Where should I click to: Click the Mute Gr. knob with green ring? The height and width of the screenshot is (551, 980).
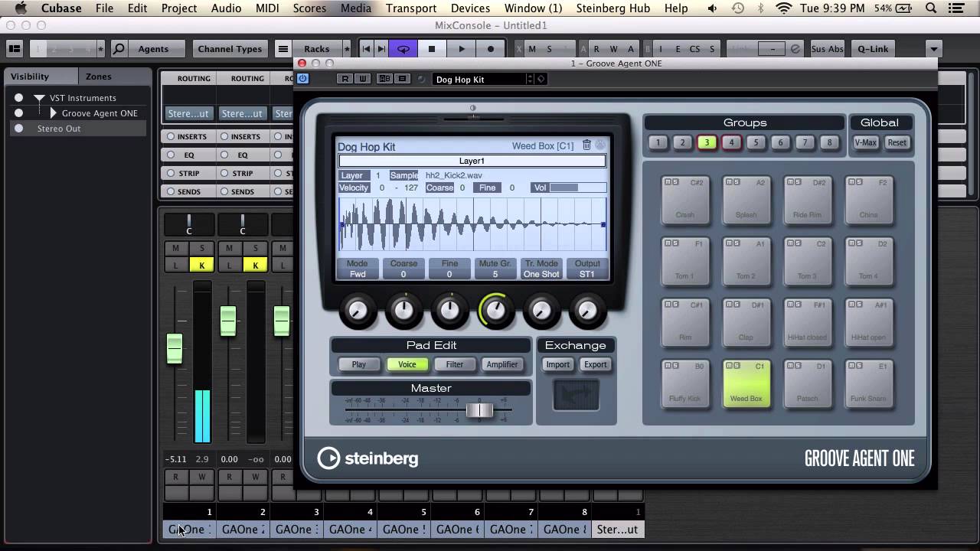[495, 310]
